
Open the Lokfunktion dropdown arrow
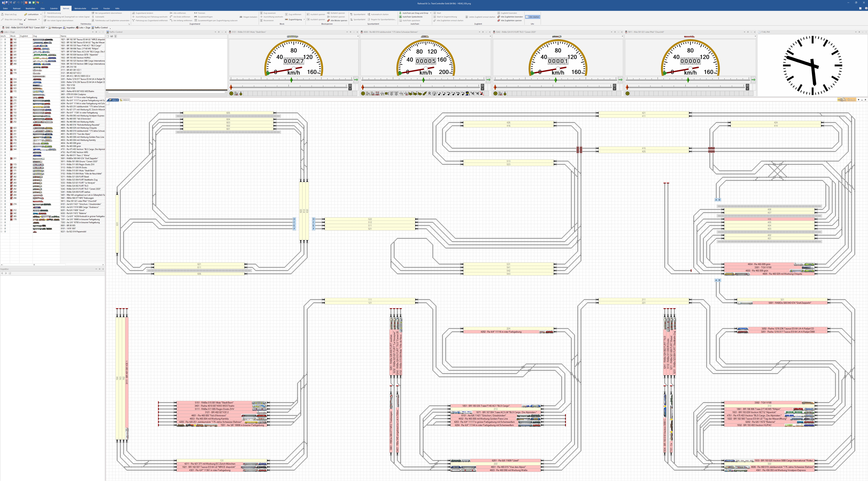pos(41,14)
